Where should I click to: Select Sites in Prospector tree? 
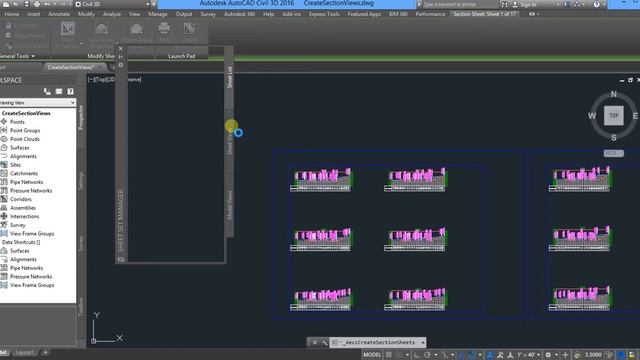15,164
